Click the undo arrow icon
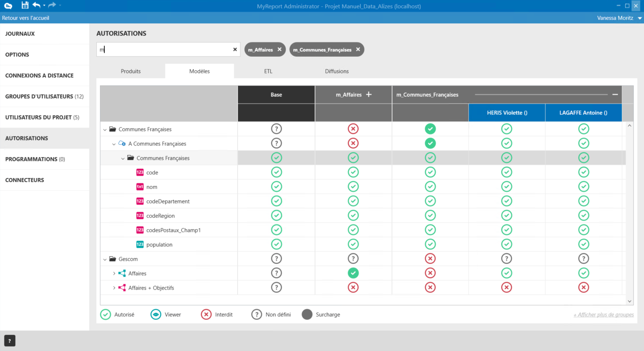644x351 pixels. (37, 5)
